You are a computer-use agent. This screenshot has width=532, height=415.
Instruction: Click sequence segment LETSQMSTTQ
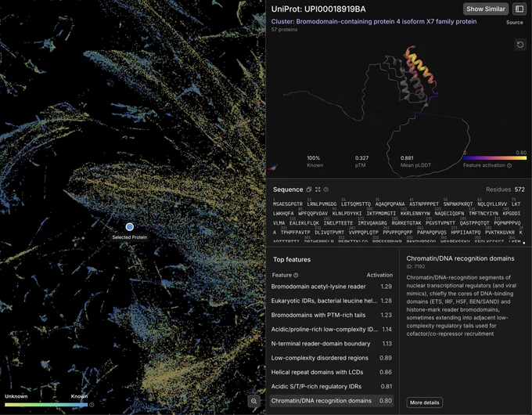(355, 204)
